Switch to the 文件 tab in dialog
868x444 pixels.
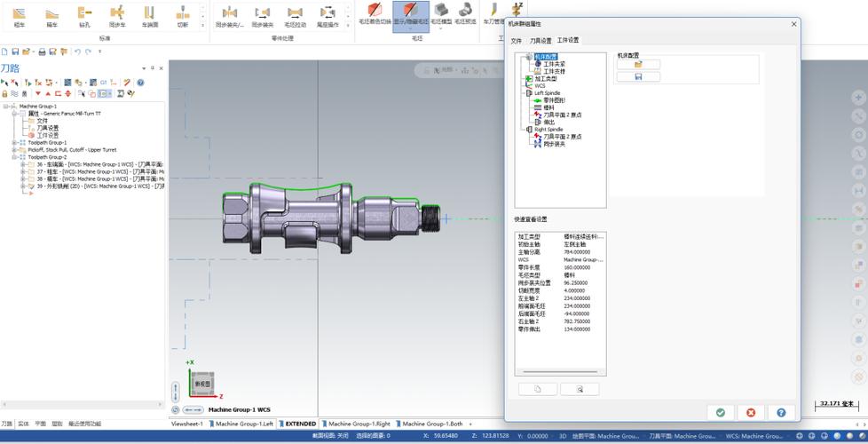tap(516, 41)
